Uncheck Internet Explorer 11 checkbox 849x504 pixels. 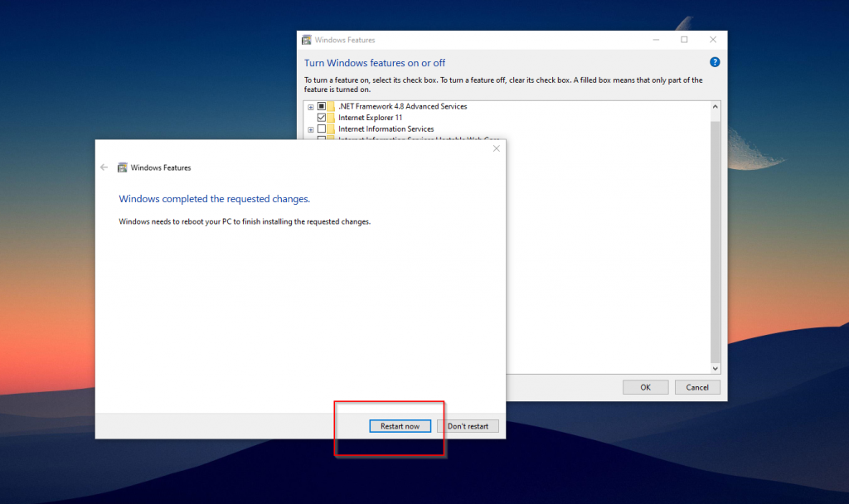coord(322,118)
